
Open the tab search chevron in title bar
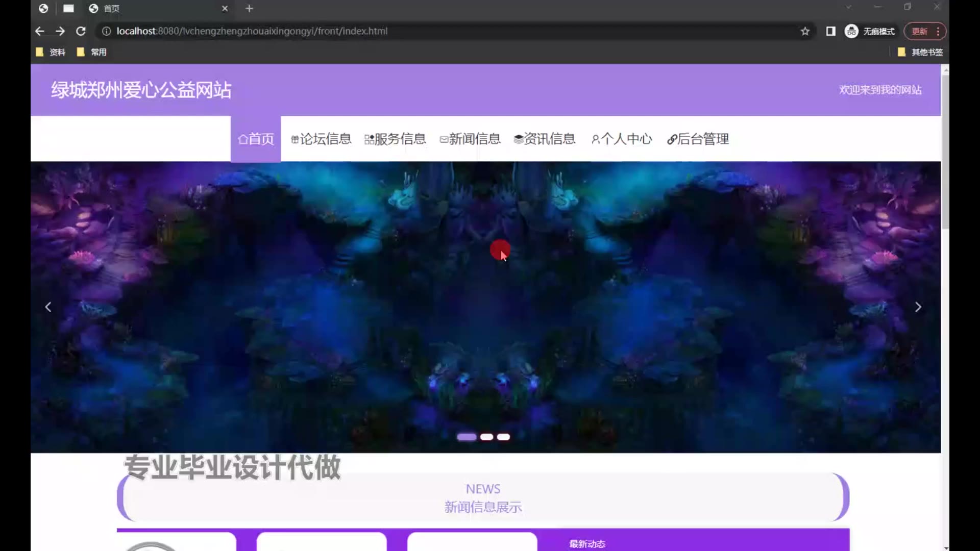pyautogui.click(x=848, y=7)
